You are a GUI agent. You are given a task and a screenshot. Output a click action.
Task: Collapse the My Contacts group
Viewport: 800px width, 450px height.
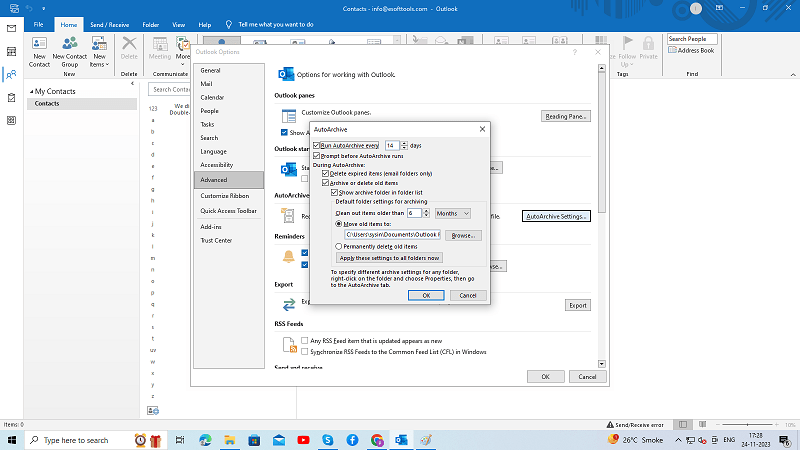[x=31, y=91]
